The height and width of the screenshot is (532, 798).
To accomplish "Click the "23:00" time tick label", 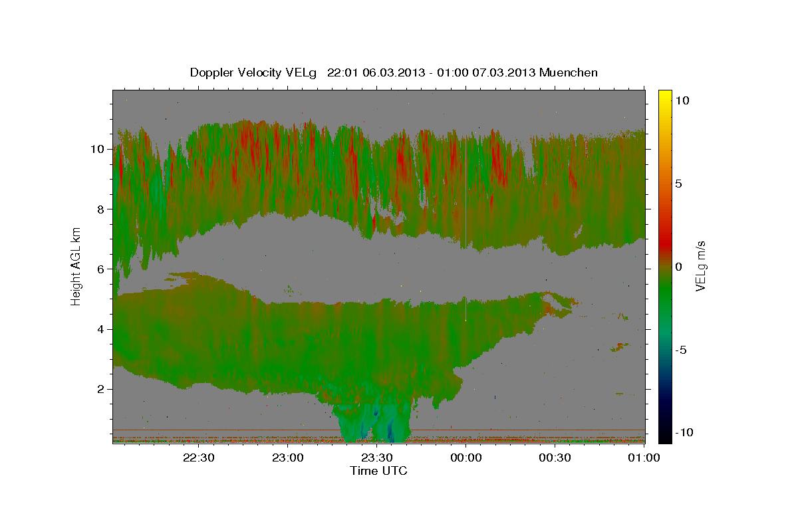I will click(288, 458).
